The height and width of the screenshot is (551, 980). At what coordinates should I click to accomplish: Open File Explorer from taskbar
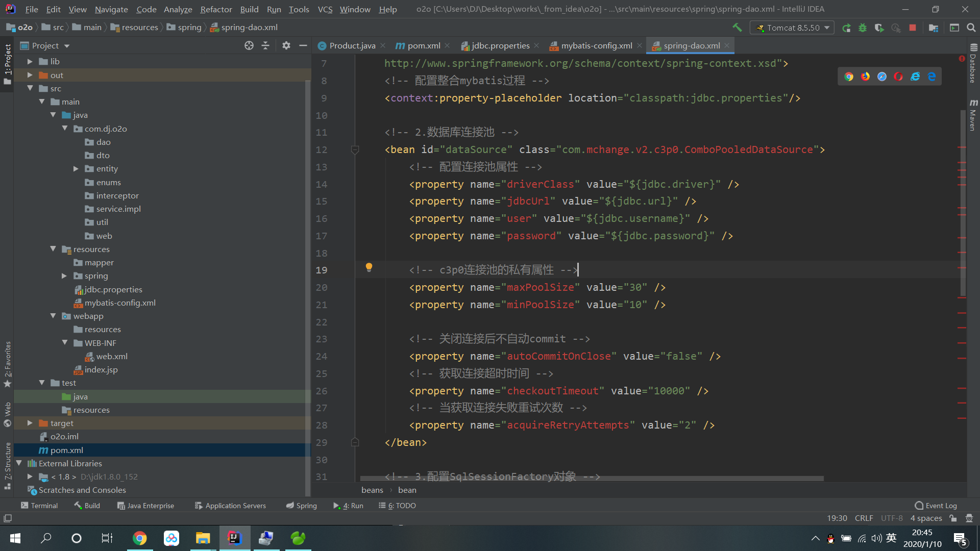pyautogui.click(x=203, y=538)
